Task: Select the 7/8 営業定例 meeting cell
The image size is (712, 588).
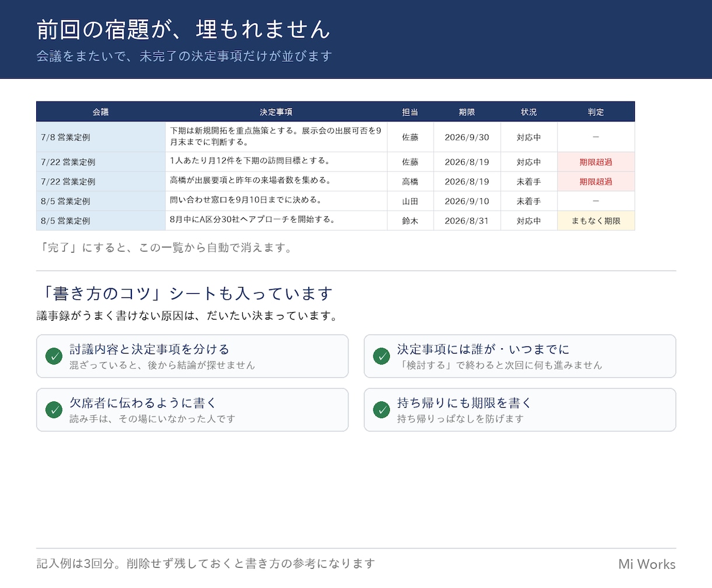Action: pyautogui.click(x=101, y=137)
